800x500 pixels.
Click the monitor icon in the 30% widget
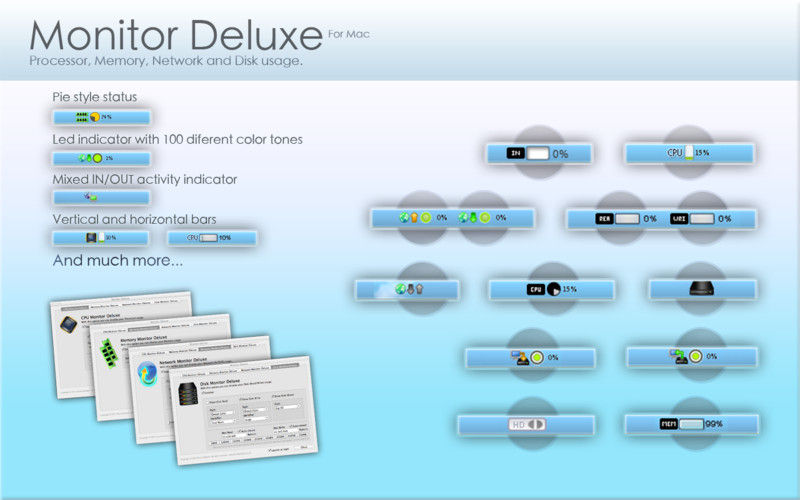coord(91,237)
